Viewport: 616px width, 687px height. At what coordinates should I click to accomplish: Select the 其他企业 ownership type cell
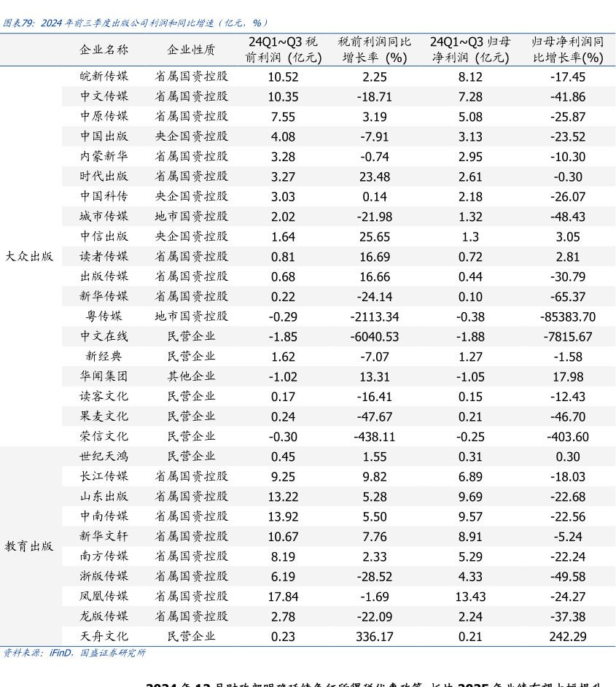(x=191, y=376)
